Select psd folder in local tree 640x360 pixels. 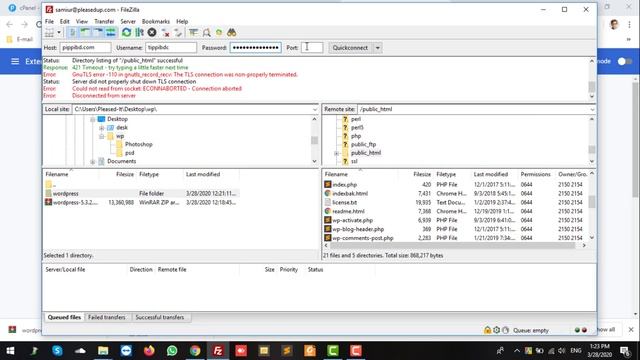[x=129, y=153]
